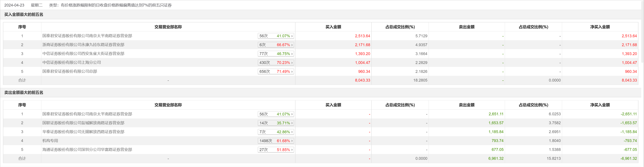The height and width of the screenshot is (167, 644).
Task: Click 华泰证券无锡解放西路证券营业部 link
Action: (83, 132)
